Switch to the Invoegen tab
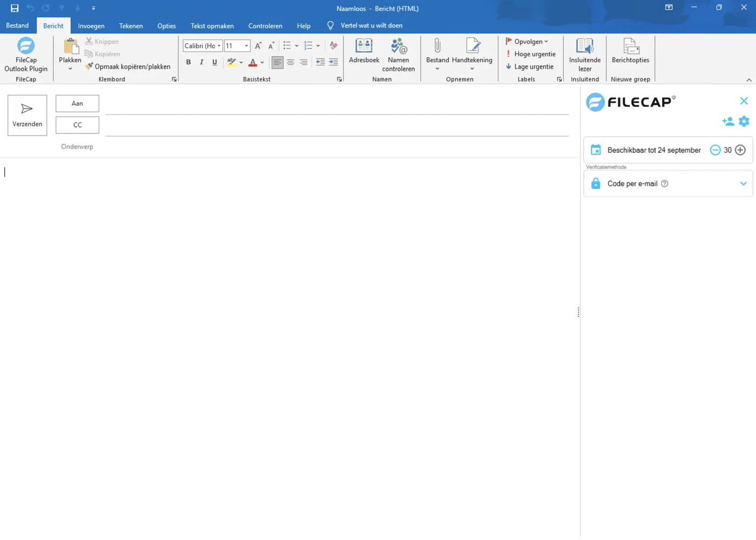The height and width of the screenshot is (540, 756). point(91,25)
